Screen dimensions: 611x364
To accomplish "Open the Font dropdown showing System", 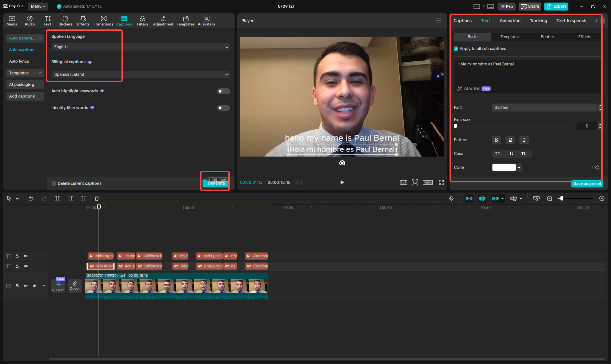I will click(544, 107).
